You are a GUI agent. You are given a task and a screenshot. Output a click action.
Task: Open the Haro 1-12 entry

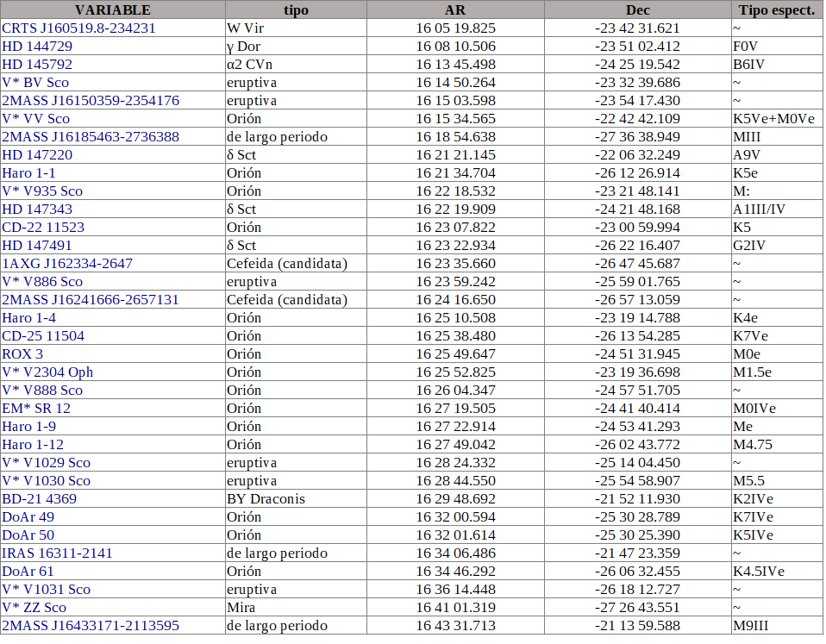pyautogui.click(x=33, y=444)
